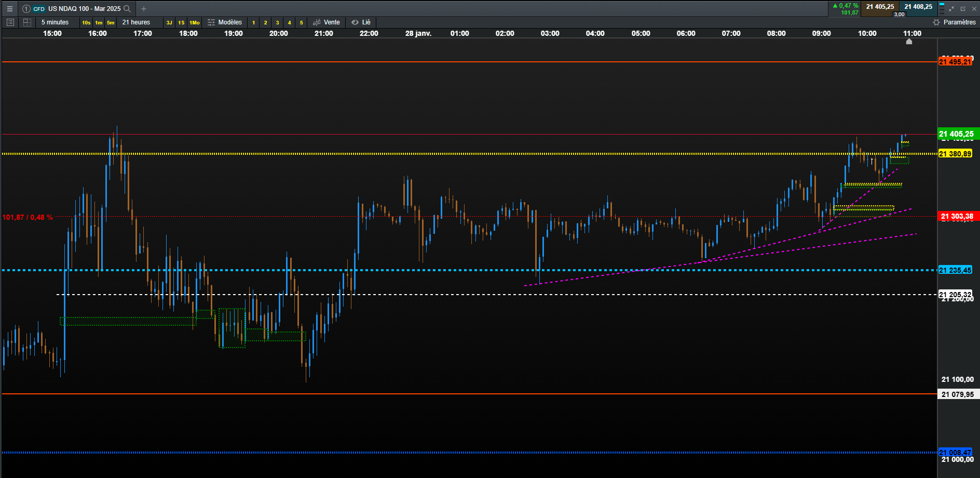Click the instrument search magnifier icon
This screenshot has height=478, width=980.
pos(127,9)
